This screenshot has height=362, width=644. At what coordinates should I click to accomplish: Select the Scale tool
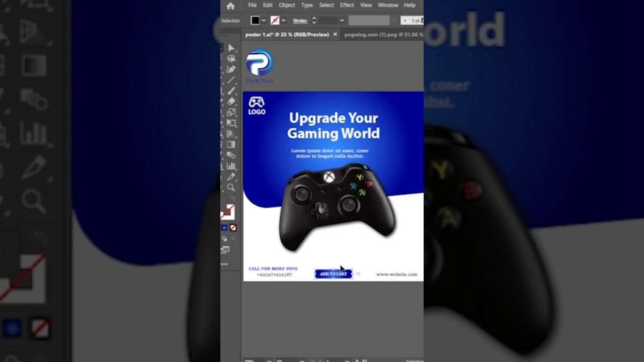(231, 112)
